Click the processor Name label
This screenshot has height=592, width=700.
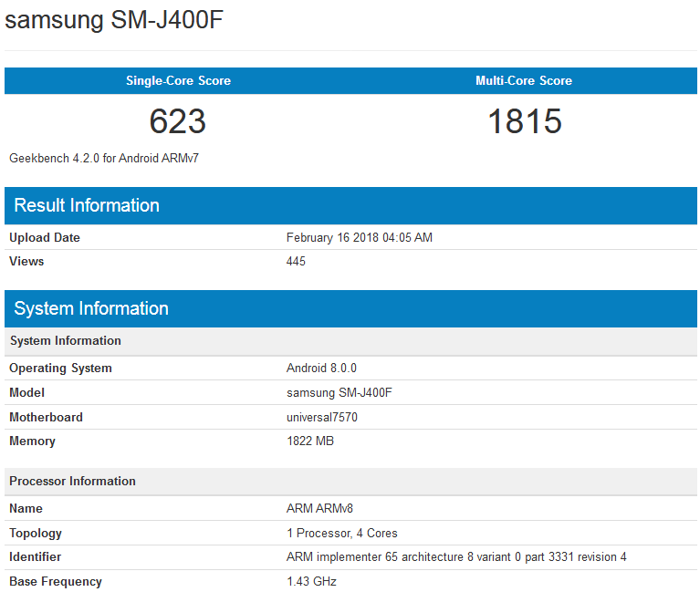tap(26, 509)
